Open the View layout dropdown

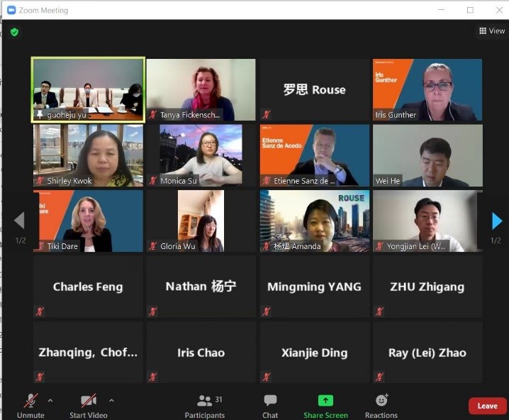coord(492,31)
